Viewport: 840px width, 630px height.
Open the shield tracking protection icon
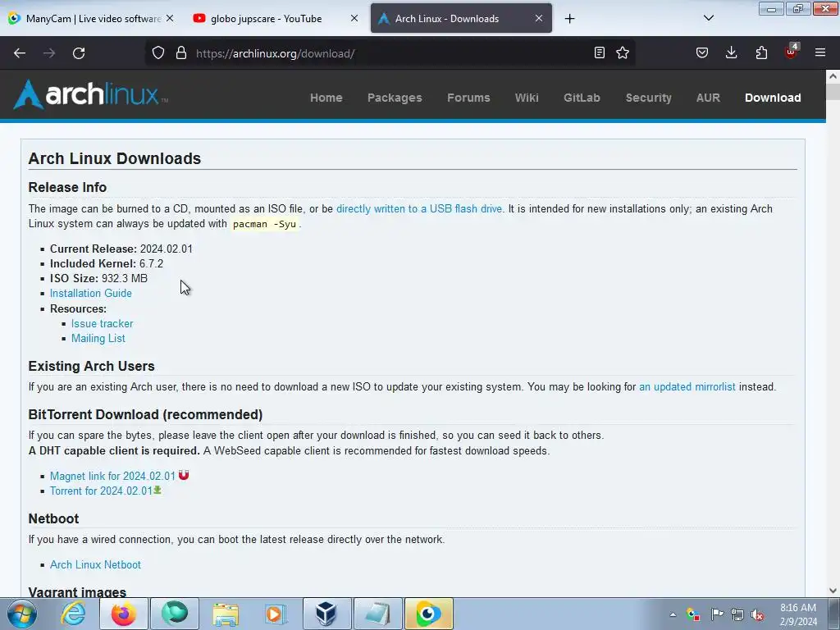158,52
